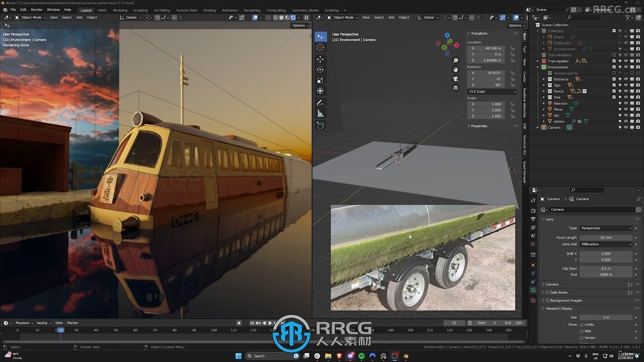The height and width of the screenshot is (362, 644).
Task: Click the Focal Length 50 mm field
Action: (606, 237)
